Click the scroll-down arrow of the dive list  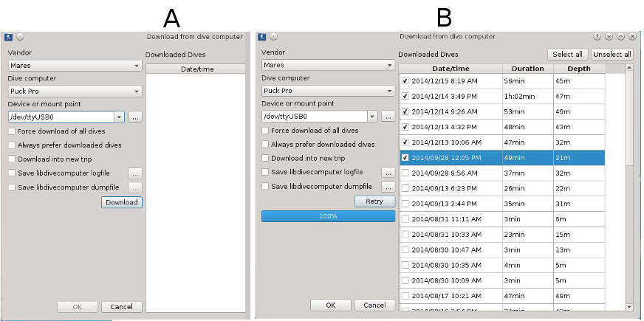pos(629,306)
